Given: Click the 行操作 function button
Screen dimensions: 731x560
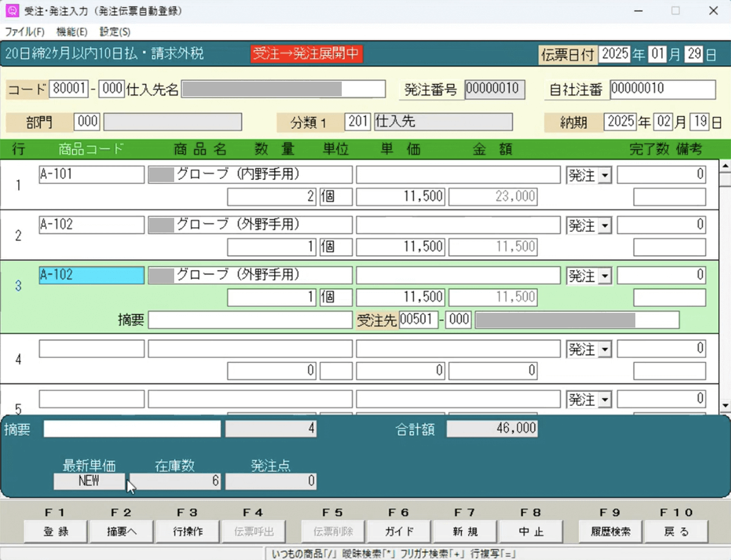Looking at the screenshot, I should click(187, 531).
